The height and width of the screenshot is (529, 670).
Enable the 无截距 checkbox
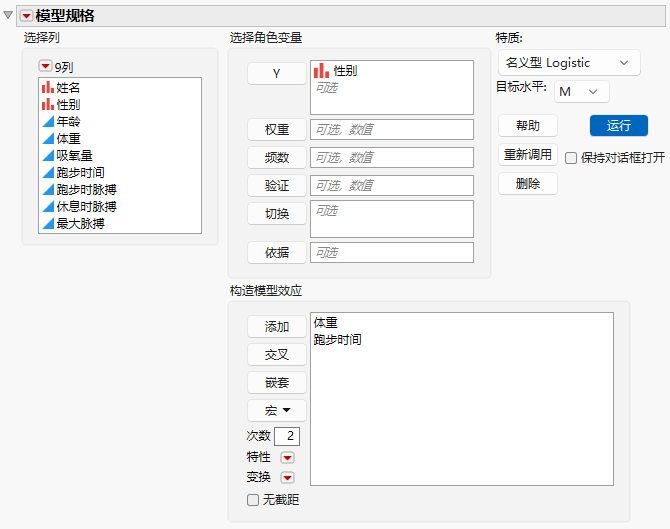coord(253,500)
